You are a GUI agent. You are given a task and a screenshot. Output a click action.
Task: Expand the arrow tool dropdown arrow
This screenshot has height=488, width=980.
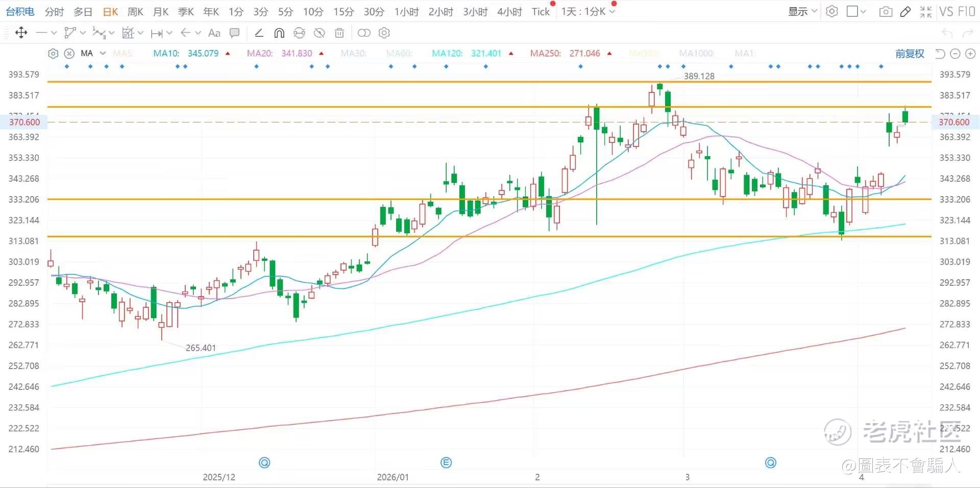[198, 33]
